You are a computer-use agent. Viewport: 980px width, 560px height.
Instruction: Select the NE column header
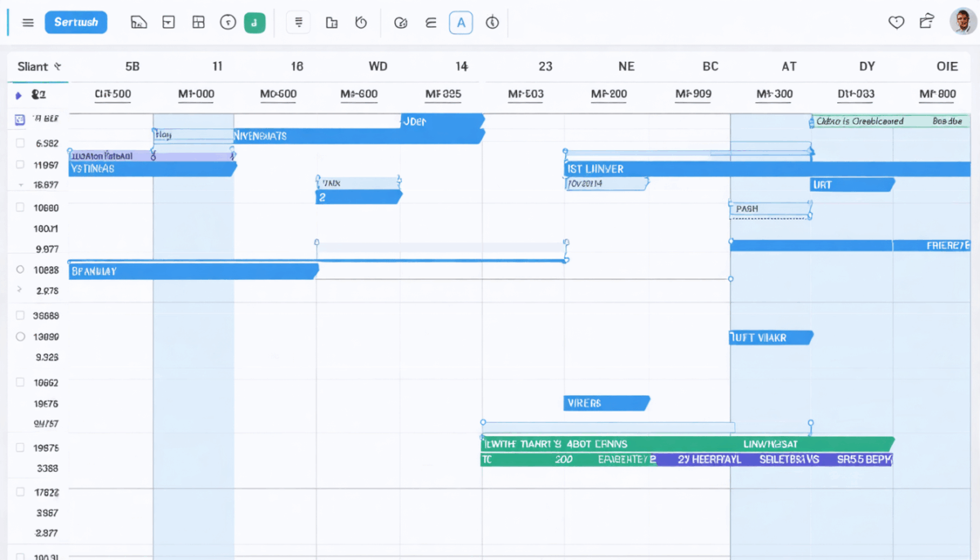pyautogui.click(x=626, y=67)
